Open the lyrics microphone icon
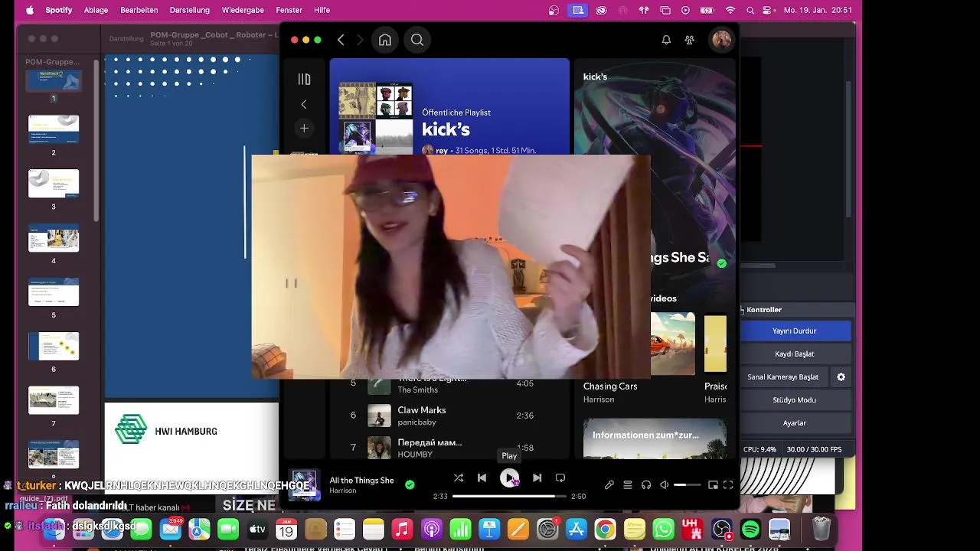The width and height of the screenshot is (980, 551). click(609, 484)
